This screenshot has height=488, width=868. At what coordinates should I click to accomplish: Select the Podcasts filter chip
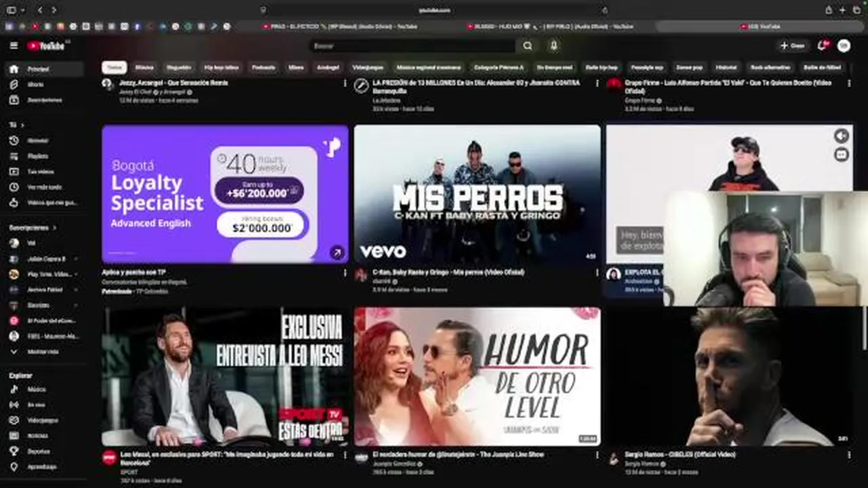[x=263, y=68]
